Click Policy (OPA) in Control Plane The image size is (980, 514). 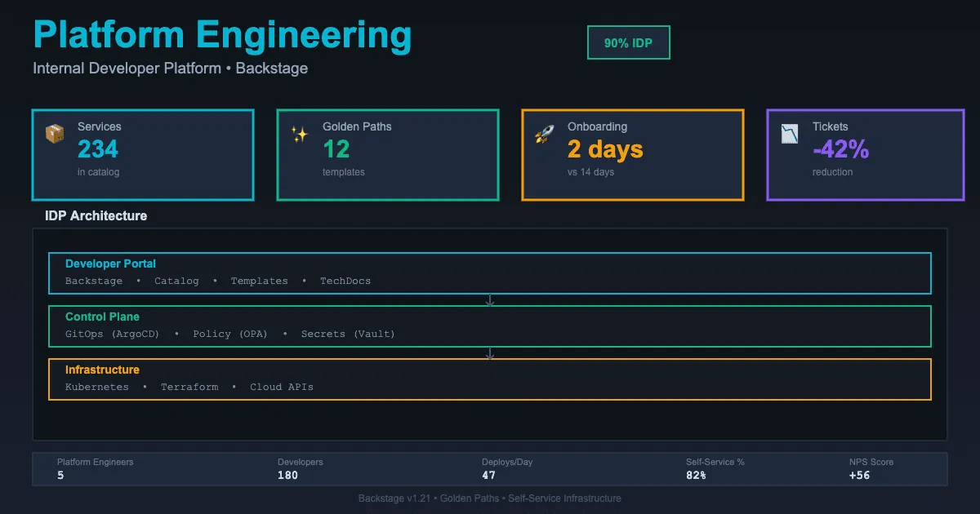tap(230, 334)
